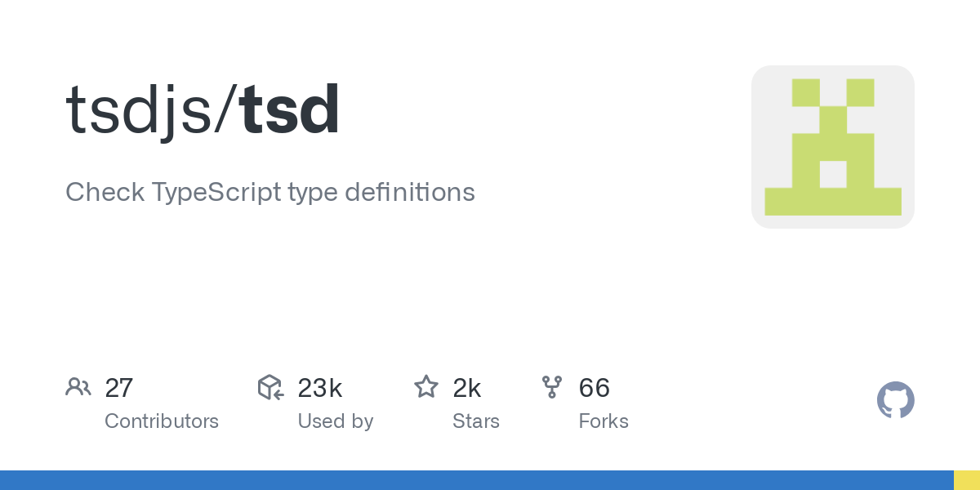Select the bold tsd repository name
Image resolution: width=980 pixels, height=490 pixels.
[x=290, y=110]
